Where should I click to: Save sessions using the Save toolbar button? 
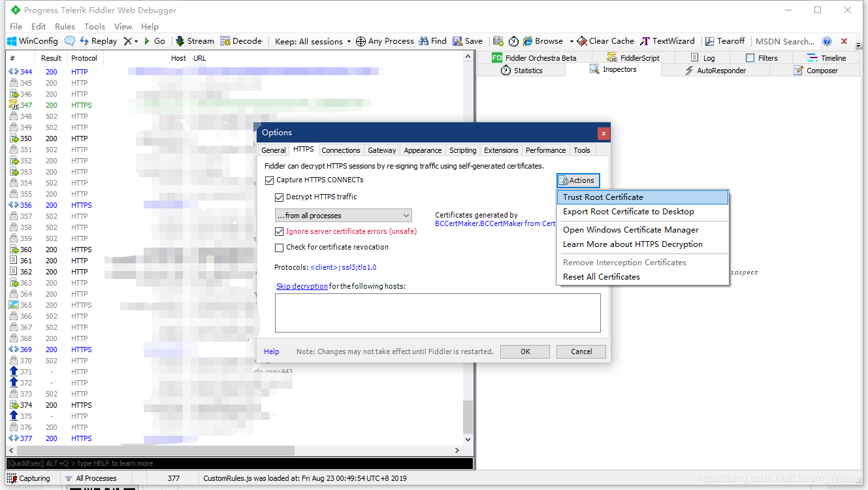pos(468,41)
